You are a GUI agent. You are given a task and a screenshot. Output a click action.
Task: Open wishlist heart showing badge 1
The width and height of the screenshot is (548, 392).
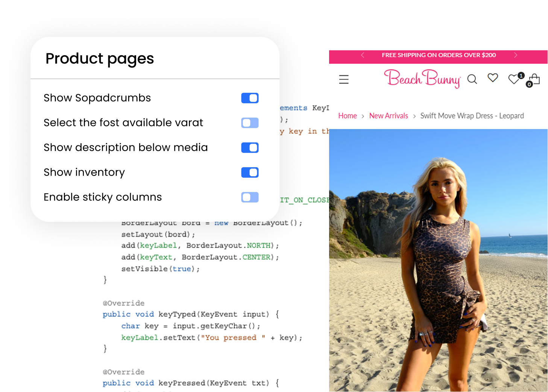click(x=514, y=79)
